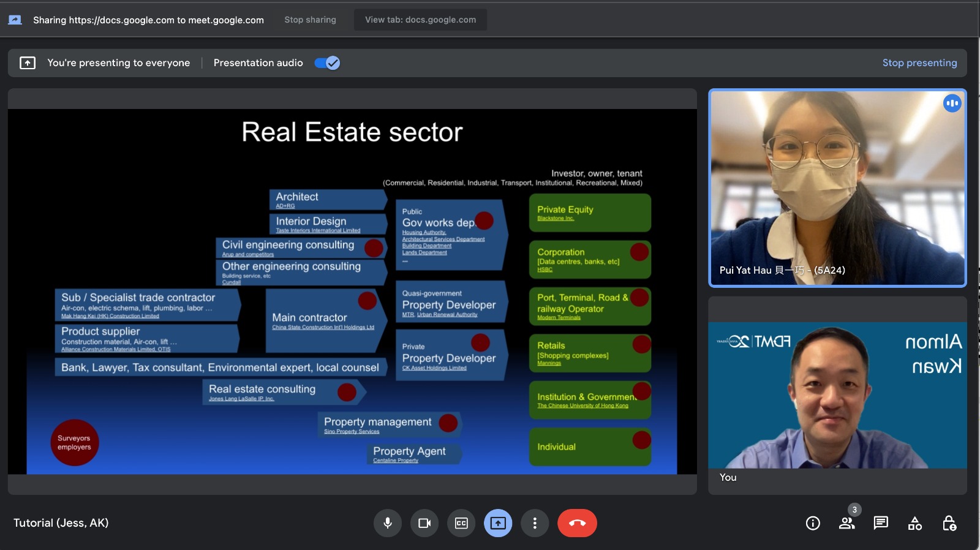The height and width of the screenshot is (550, 980).
Task: Open host controls lock icon
Action: [949, 523]
